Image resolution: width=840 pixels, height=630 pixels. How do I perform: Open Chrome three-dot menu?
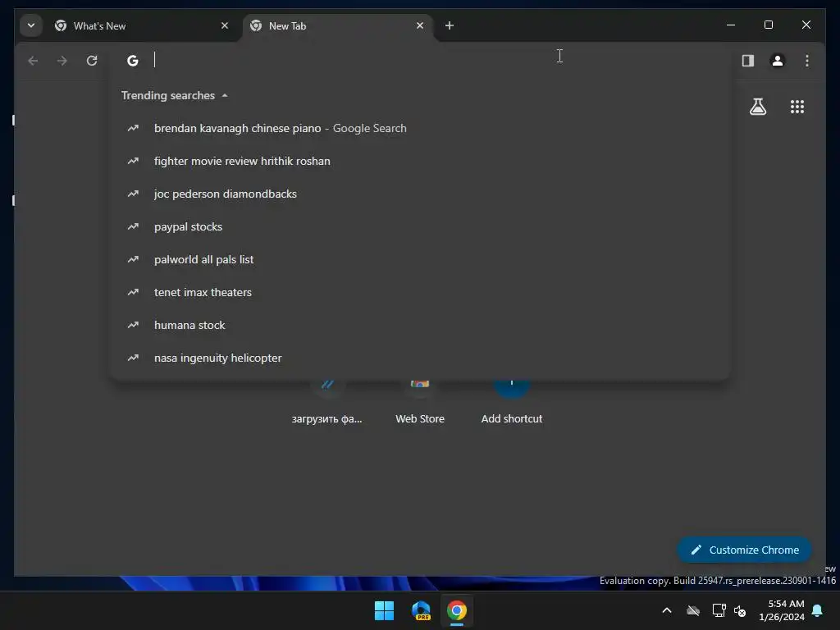point(807,61)
